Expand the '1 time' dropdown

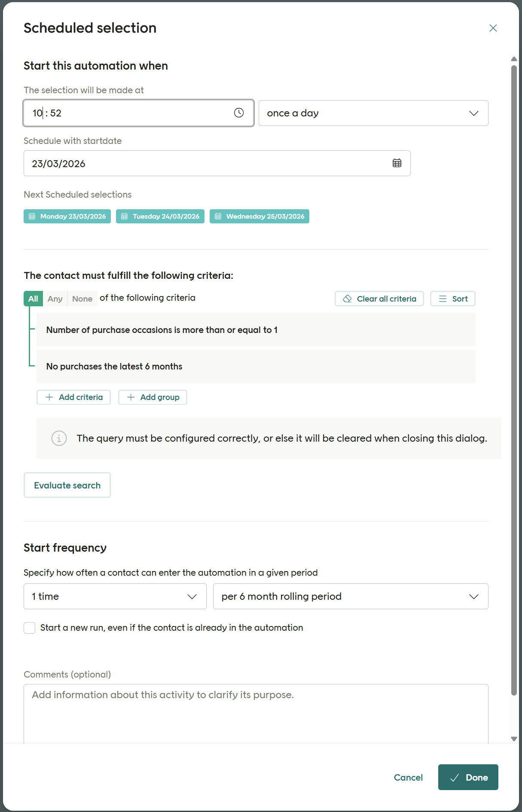click(x=115, y=596)
